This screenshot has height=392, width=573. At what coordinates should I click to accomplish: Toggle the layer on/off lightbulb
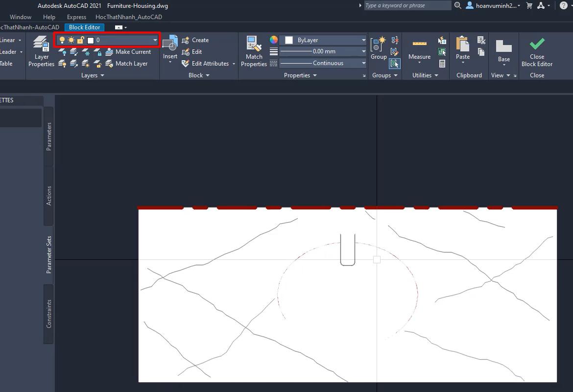(62, 40)
